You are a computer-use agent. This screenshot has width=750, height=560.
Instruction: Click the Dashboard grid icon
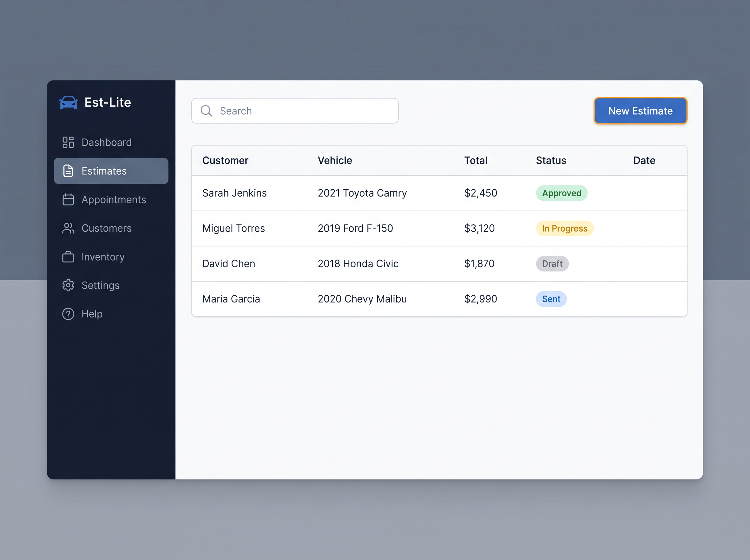pyautogui.click(x=68, y=142)
